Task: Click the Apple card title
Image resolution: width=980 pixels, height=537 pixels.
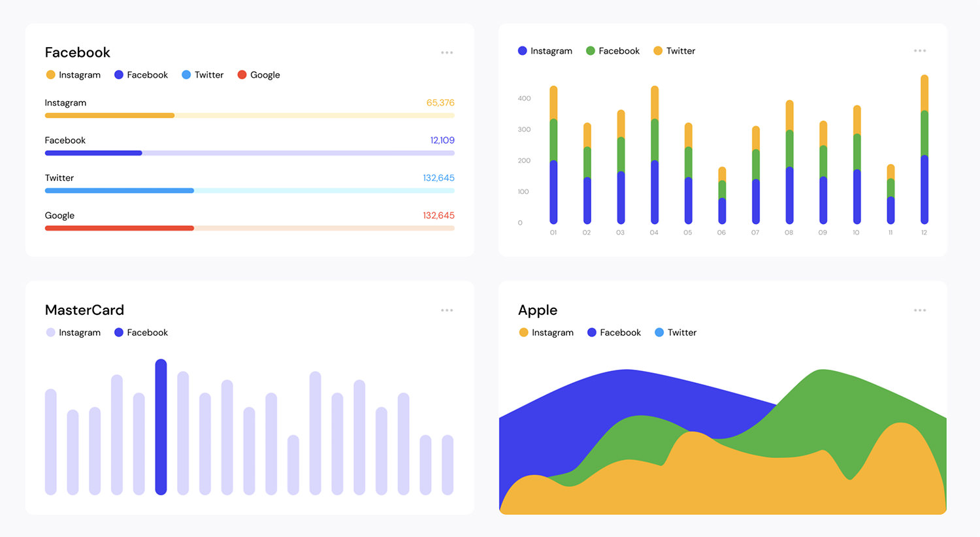Action: click(538, 310)
